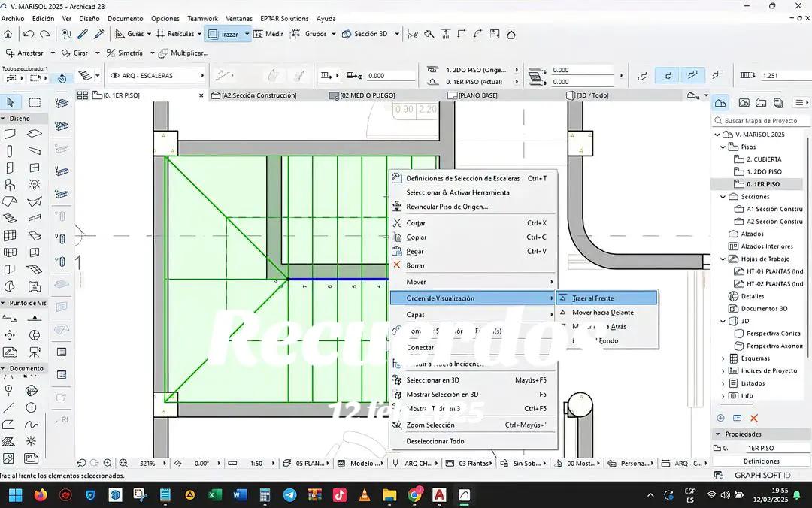The image size is (812, 508).
Task: Click Borrar in context menu
Action: click(473, 265)
